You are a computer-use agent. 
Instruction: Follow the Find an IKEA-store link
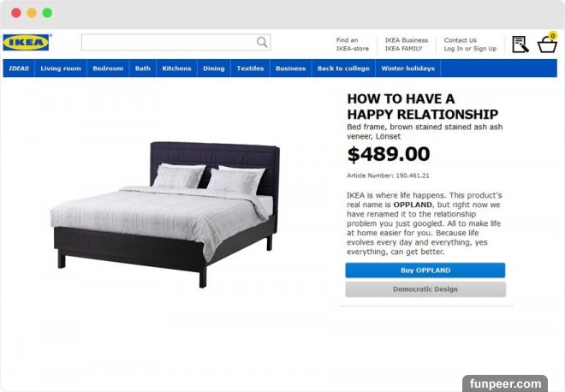point(353,45)
